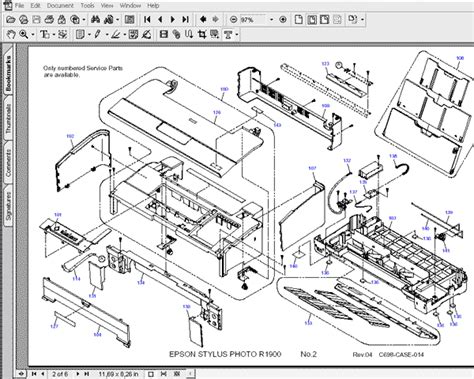Go to previous page in top toolbar
Screen dimensions: 474x379
[160, 20]
